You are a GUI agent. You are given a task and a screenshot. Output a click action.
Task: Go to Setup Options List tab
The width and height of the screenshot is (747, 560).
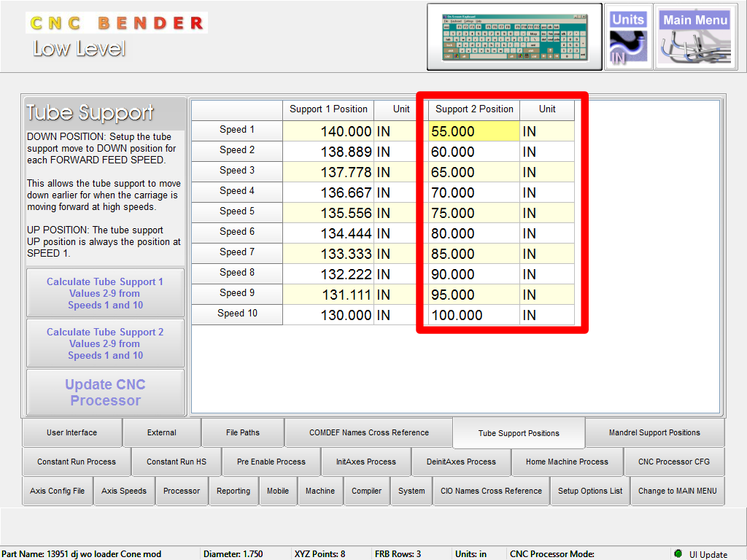click(x=590, y=491)
